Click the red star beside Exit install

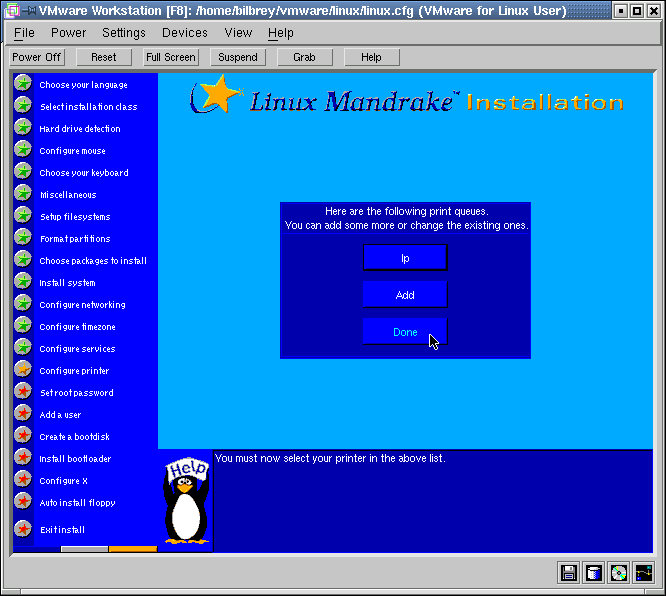23,529
